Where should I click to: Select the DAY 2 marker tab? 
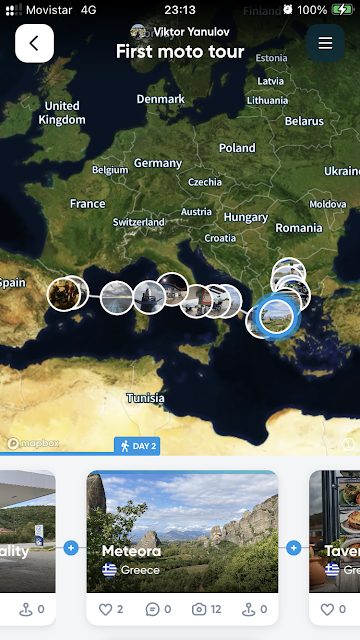(137, 446)
